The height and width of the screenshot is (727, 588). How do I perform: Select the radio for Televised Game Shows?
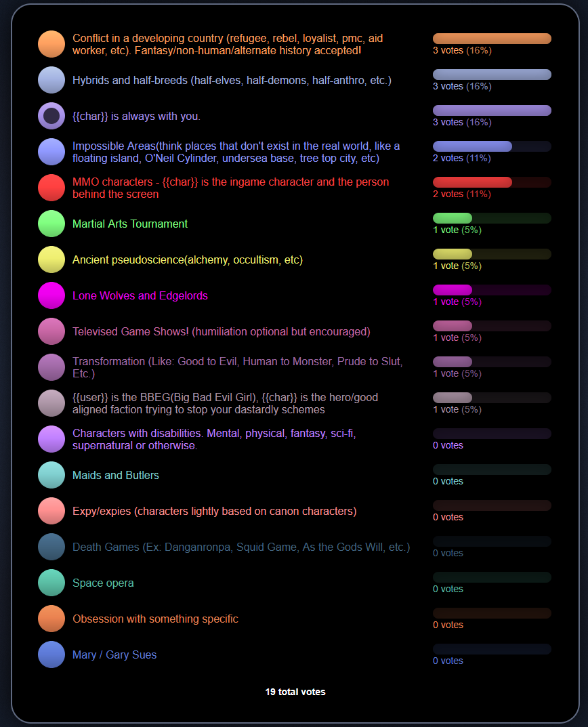(x=51, y=331)
